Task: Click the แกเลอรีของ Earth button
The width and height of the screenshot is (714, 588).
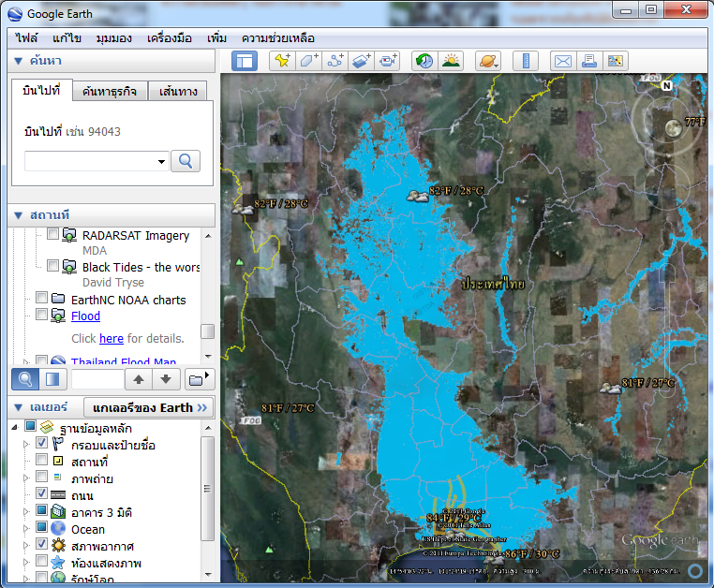Action: [148, 407]
